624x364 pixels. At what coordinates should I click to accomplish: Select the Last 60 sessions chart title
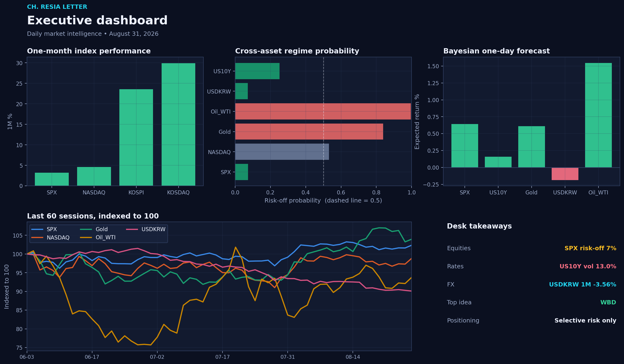pyautogui.click(x=93, y=216)
